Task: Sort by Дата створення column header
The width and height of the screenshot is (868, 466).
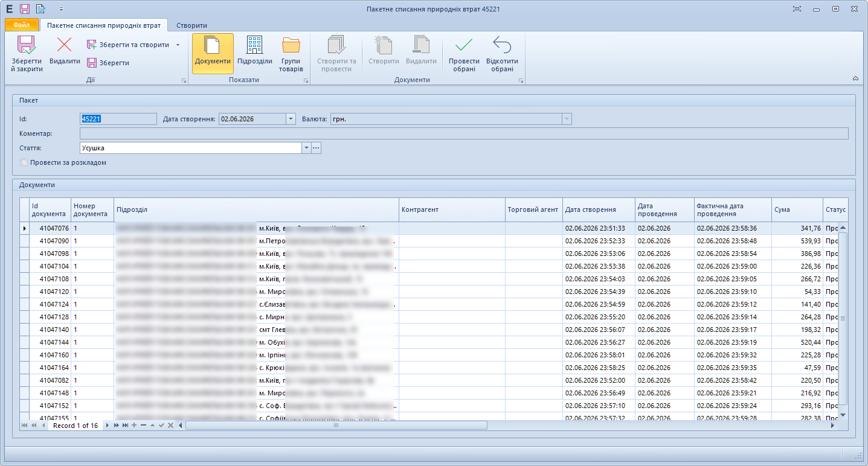Action: [599, 209]
